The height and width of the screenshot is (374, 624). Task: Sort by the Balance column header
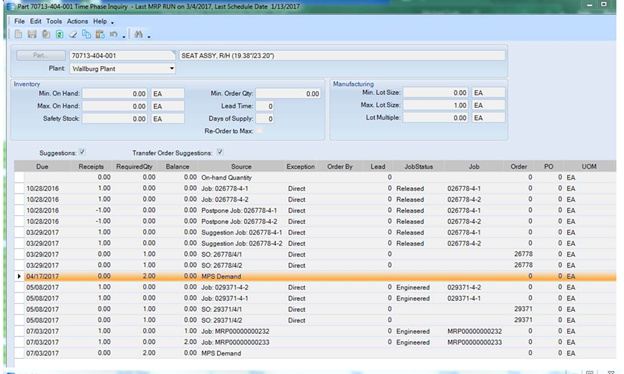177,166
